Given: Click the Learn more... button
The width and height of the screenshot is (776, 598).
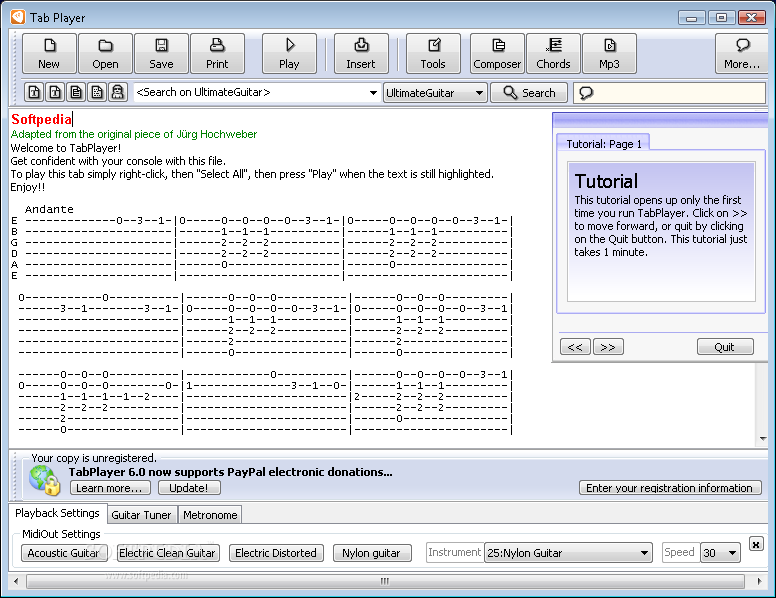Looking at the screenshot, I should (x=110, y=488).
